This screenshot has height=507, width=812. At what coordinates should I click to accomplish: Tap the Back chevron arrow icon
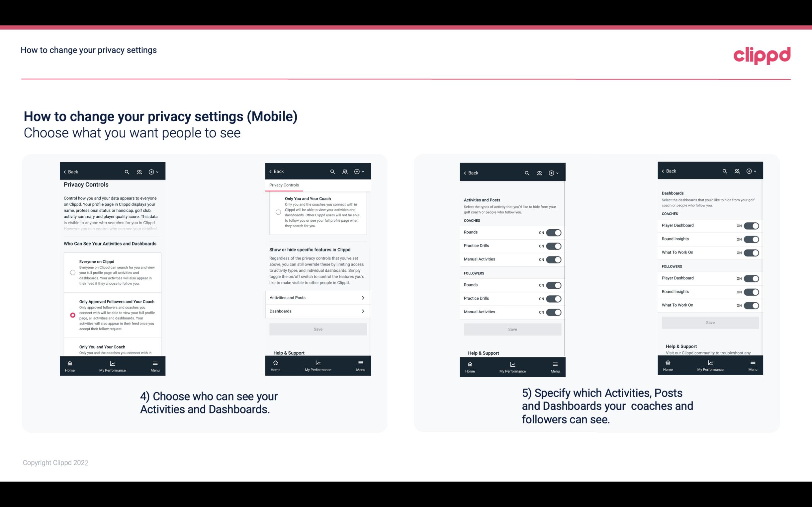65,171
